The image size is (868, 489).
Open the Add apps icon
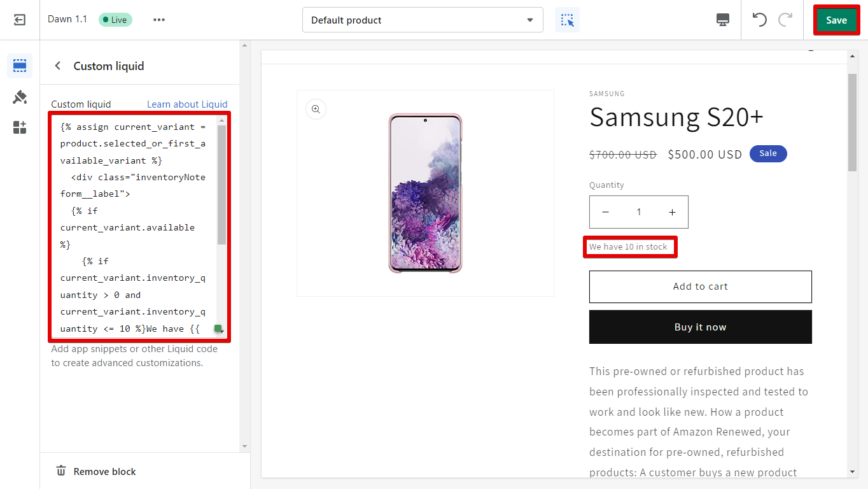(20, 127)
